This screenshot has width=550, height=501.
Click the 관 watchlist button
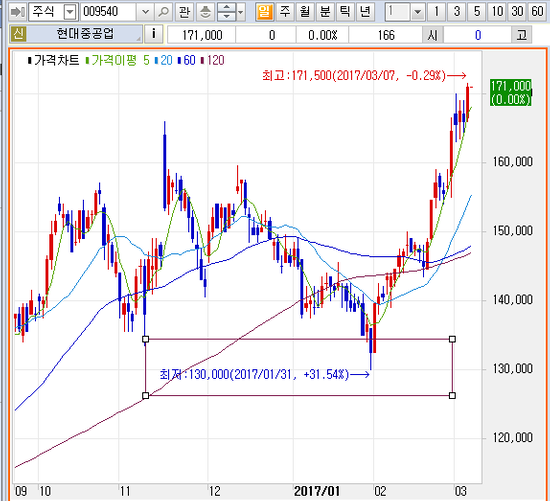(x=184, y=12)
